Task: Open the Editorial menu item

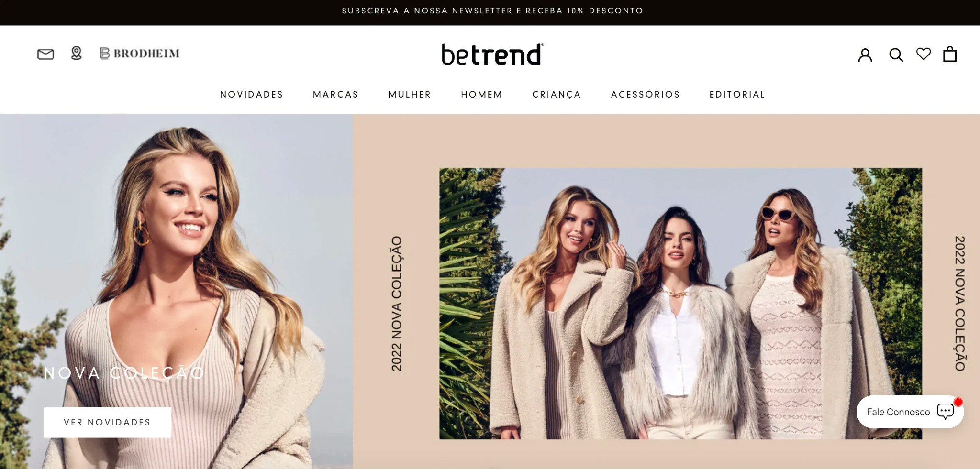Action: [737, 95]
